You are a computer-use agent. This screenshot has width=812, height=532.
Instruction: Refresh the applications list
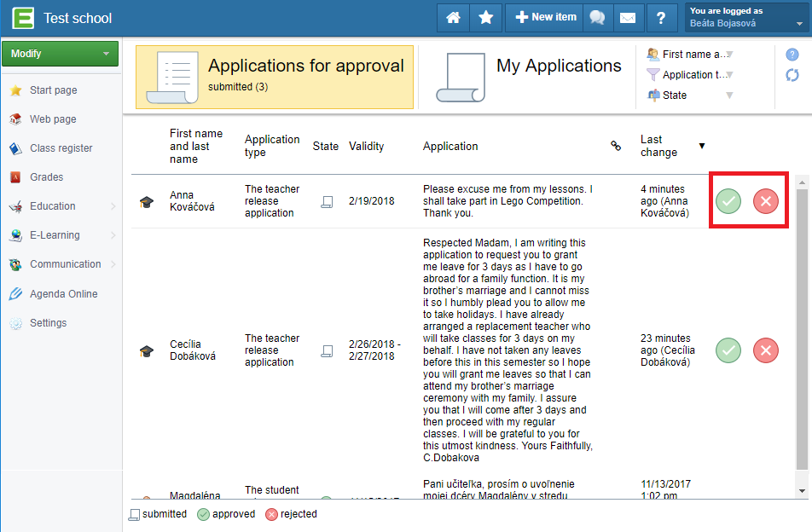[792, 75]
